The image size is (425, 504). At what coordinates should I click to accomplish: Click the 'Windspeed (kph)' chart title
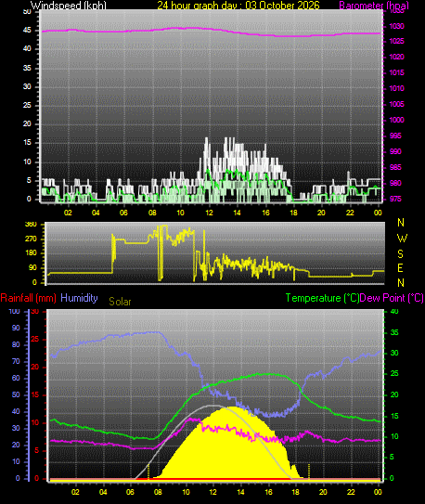tap(68, 6)
